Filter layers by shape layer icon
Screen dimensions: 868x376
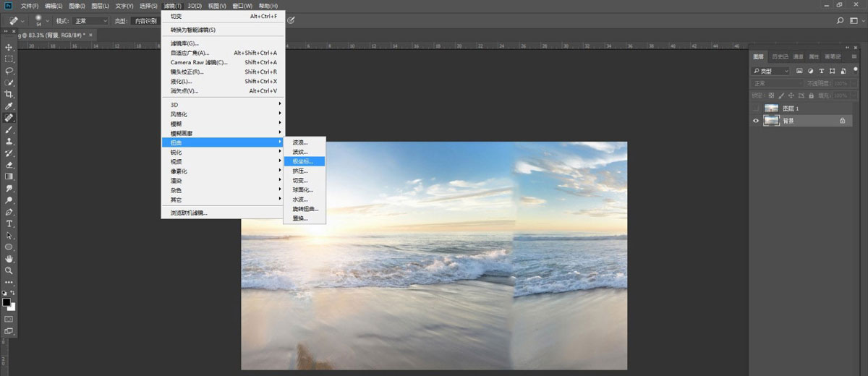pyautogui.click(x=833, y=71)
